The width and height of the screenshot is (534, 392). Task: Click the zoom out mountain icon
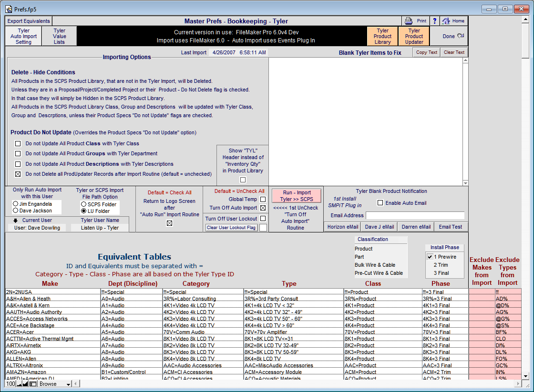coord(20,384)
